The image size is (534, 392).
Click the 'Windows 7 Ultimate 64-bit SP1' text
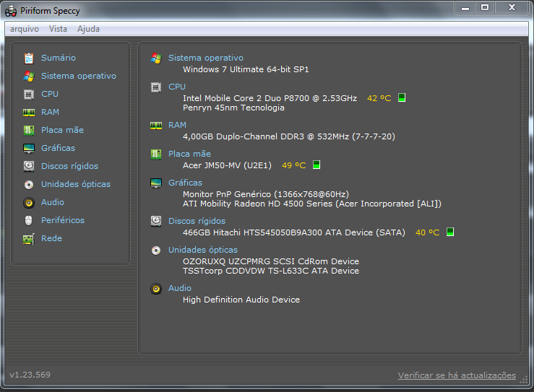[x=246, y=69]
